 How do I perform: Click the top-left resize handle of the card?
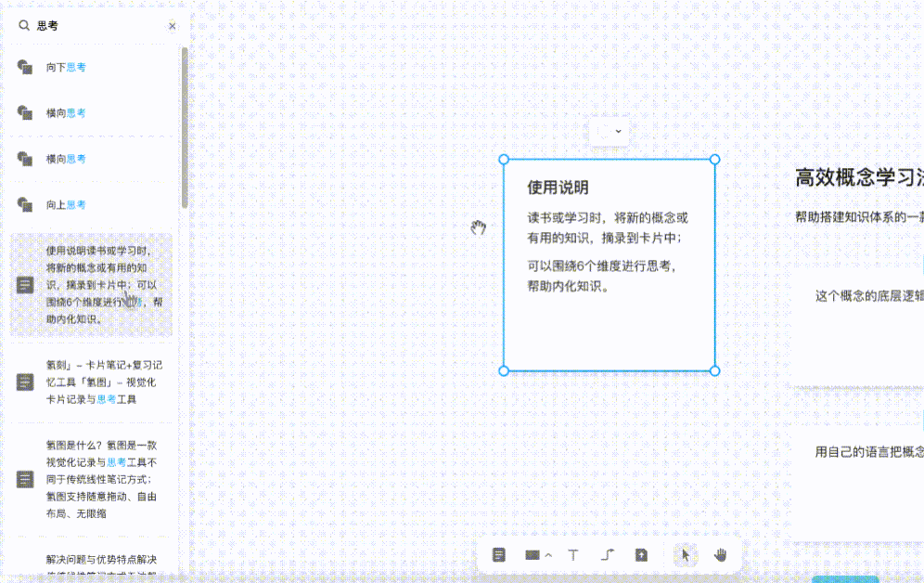coord(504,159)
